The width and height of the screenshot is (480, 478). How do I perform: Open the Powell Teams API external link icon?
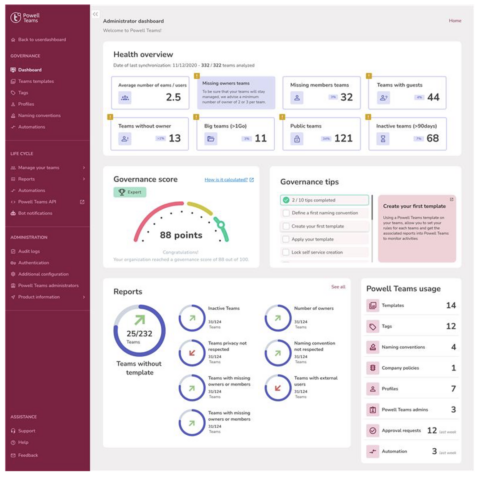[82, 202]
